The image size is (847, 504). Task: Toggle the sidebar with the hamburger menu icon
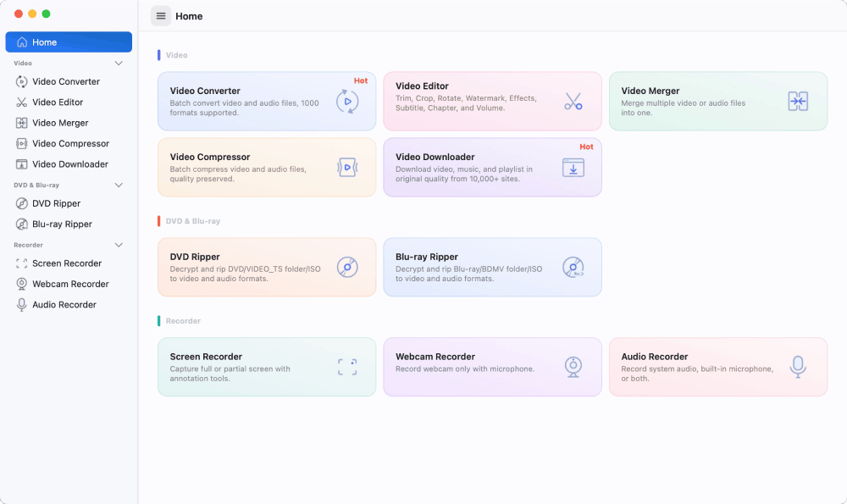tap(160, 16)
